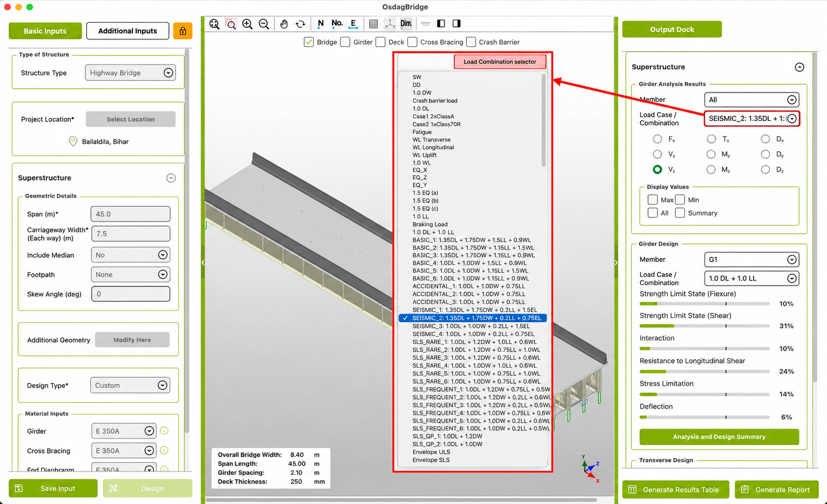Open Girder Design Member G1 dropdown

(751, 259)
